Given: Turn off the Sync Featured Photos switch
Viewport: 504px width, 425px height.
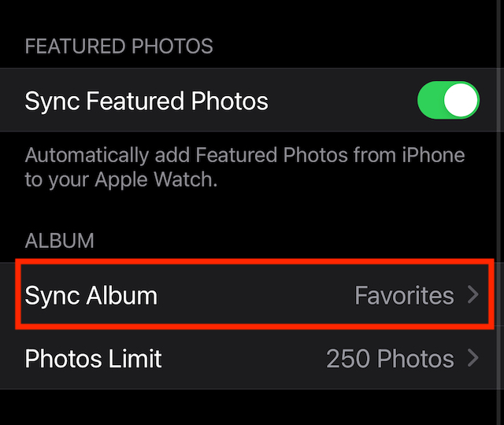Looking at the screenshot, I should pyautogui.click(x=447, y=101).
